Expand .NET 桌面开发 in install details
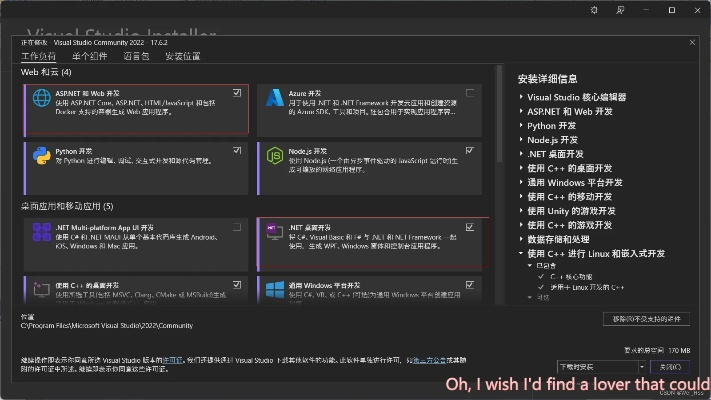The image size is (711, 400). 521,154
